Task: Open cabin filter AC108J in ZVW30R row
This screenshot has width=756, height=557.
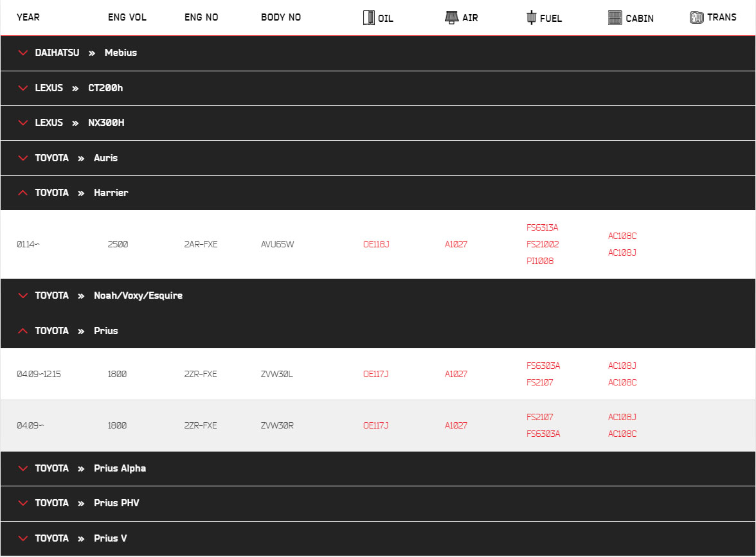Action: pos(622,418)
